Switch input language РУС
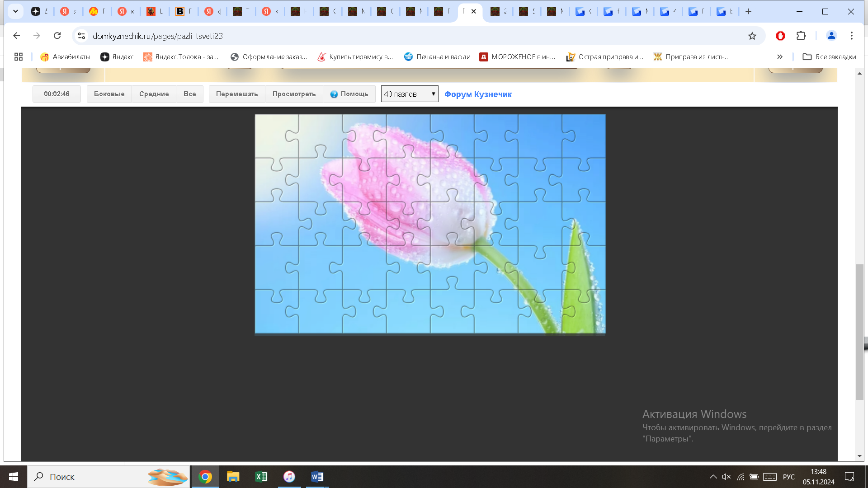The image size is (868, 488). point(789,477)
